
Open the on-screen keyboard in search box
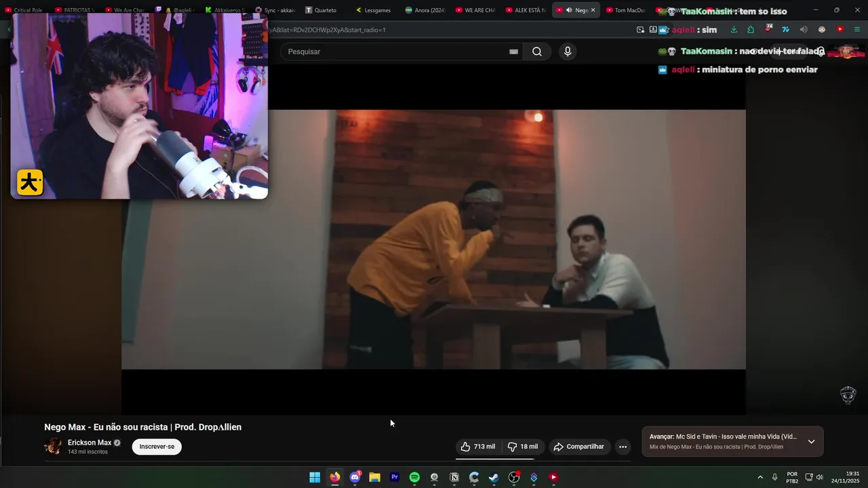(x=513, y=52)
